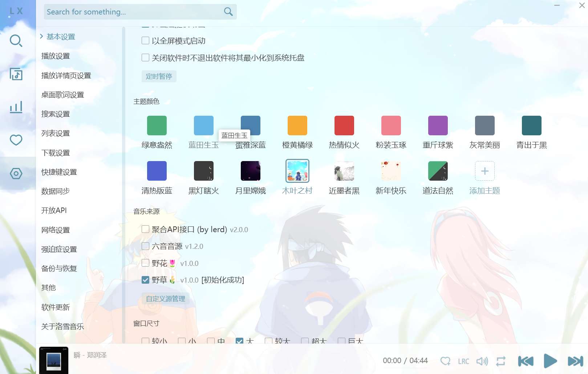Open the playlist sidebar icon
This screenshot has width=588, height=374.
16,74
